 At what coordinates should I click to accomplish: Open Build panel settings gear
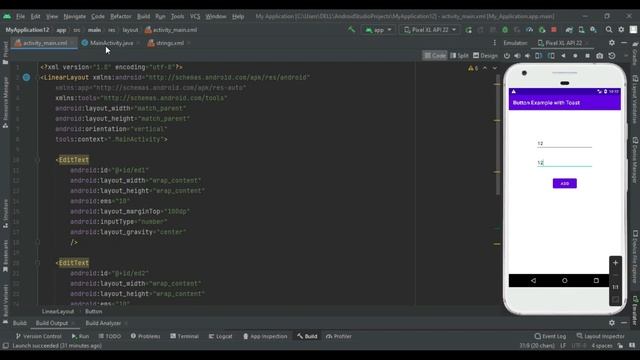(611, 322)
